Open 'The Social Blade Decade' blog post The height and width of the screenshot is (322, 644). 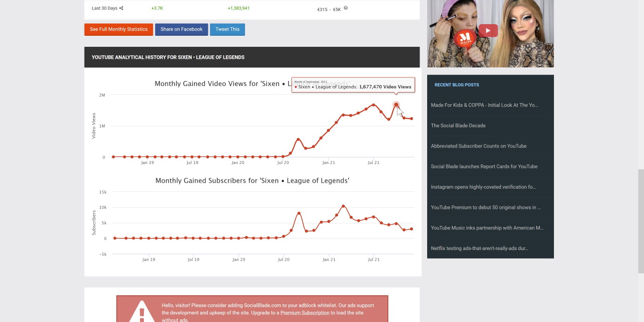pyautogui.click(x=458, y=125)
